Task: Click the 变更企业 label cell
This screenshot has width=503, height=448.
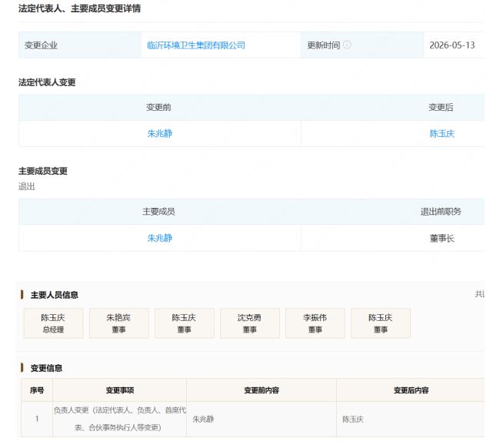Action: pyautogui.click(x=80, y=45)
